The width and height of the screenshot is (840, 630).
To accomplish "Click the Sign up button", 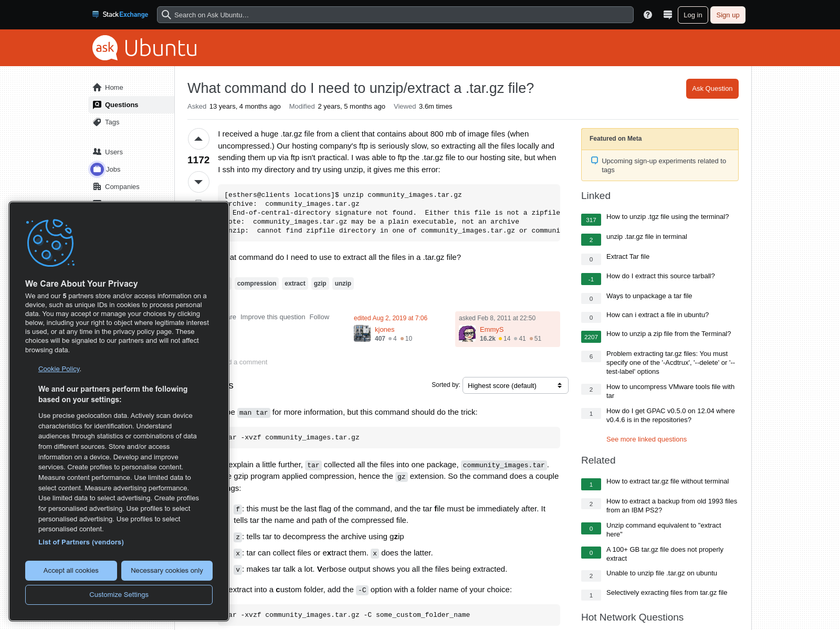I will [728, 15].
